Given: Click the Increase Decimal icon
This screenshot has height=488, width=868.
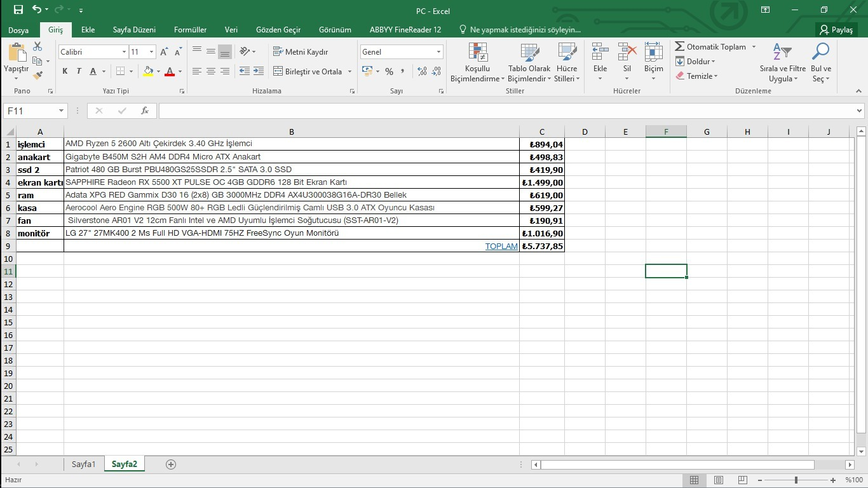Looking at the screenshot, I should click(x=422, y=72).
